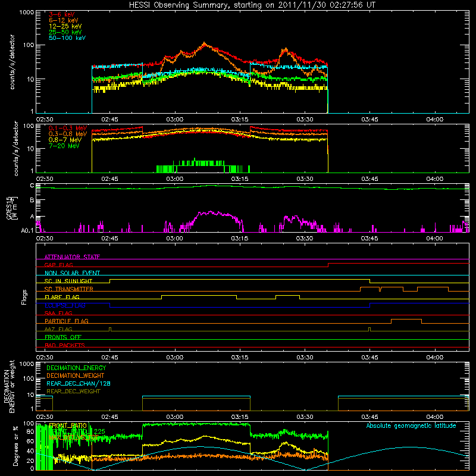Image resolution: width=476 pixels, height=476 pixels.
Task: Click 03:15 tick under the GOES15 plot
Action: point(240,239)
